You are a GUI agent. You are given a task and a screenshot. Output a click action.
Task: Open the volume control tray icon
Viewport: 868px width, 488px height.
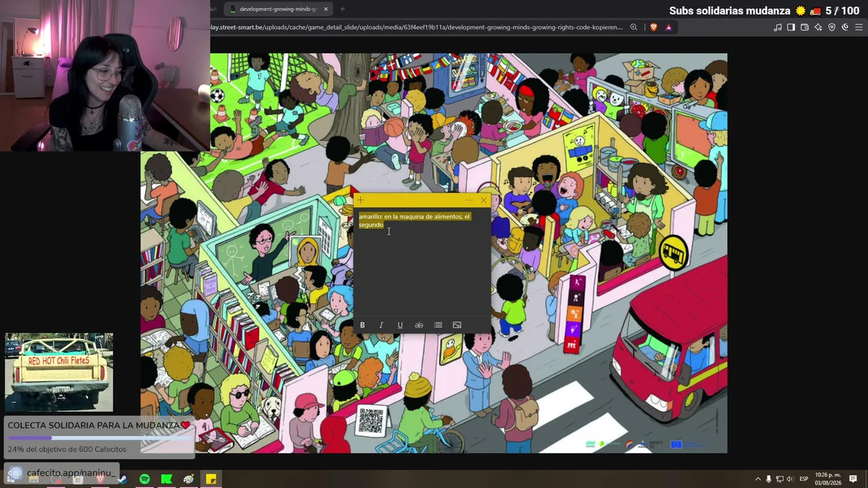click(789, 479)
